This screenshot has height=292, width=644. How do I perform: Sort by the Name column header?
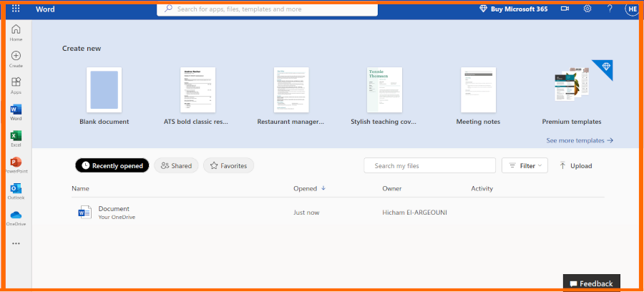pyautogui.click(x=80, y=188)
